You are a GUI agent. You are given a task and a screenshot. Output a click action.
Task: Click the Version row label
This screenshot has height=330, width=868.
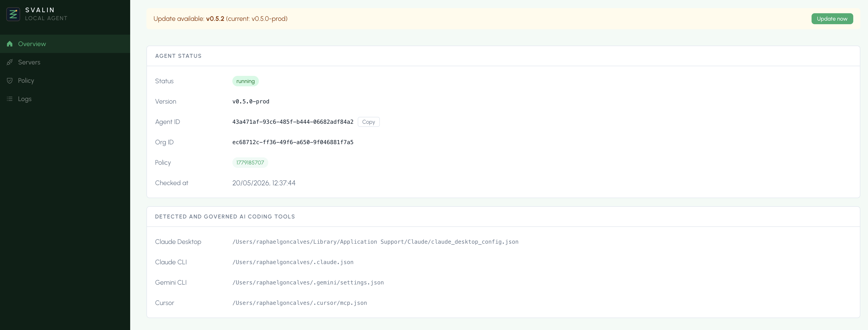[x=166, y=102]
